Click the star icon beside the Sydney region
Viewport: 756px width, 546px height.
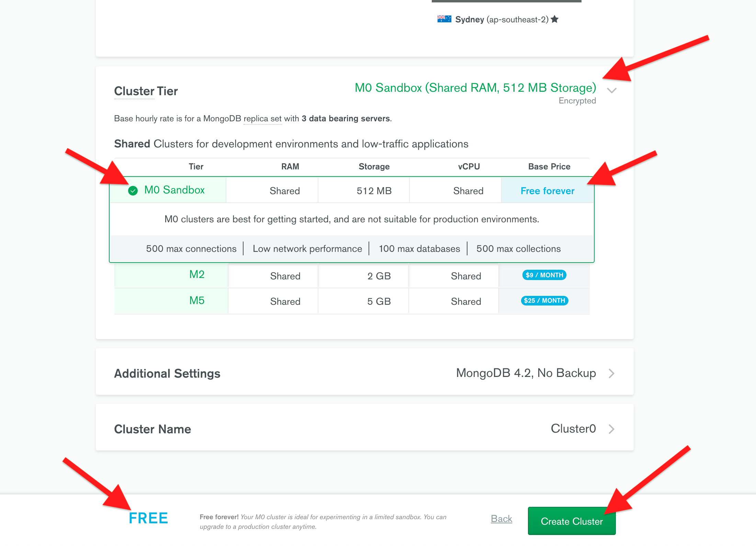554,19
